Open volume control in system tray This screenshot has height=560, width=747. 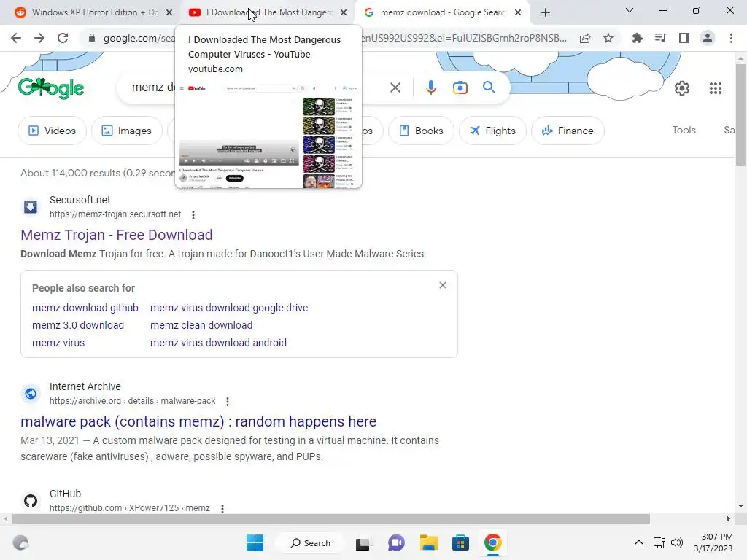[676, 542]
